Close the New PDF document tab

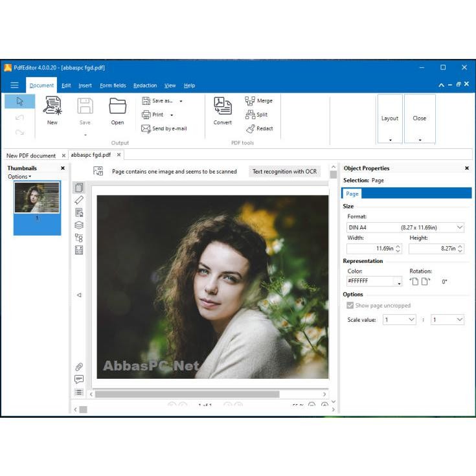63,155
